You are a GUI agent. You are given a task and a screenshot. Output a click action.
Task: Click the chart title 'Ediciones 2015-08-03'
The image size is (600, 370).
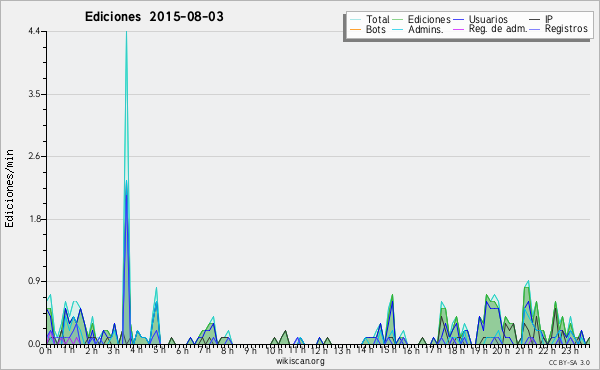[x=154, y=17]
